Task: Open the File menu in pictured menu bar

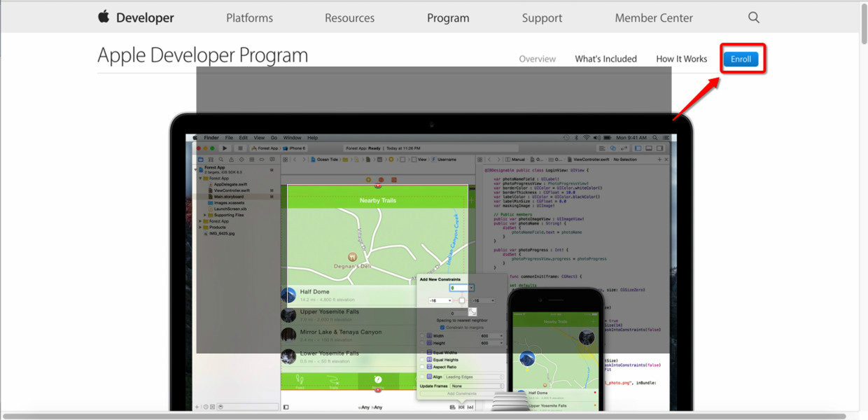Action: point(229,138)
